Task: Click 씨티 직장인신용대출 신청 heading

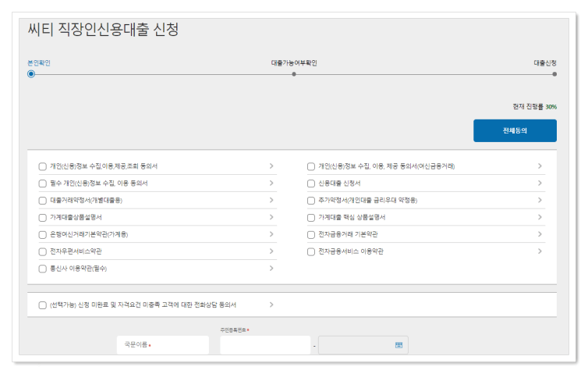Action: coord(103,30)
